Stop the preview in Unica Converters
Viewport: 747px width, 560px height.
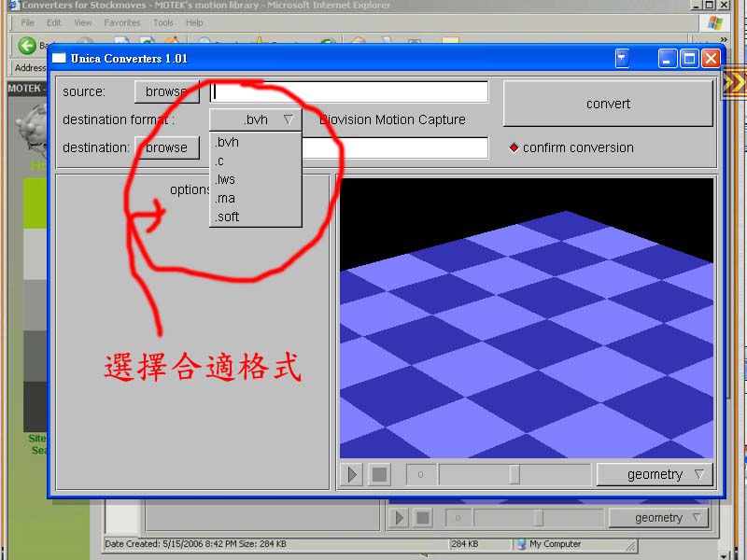379,474
